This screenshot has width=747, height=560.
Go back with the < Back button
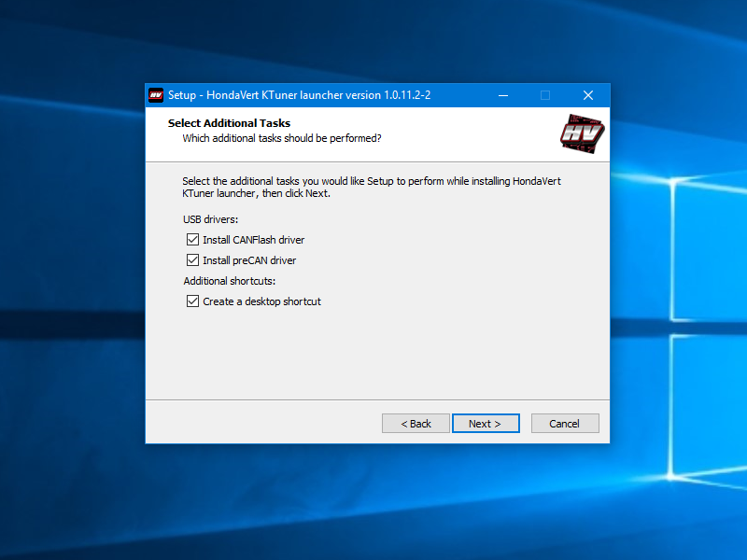click(416, 424)
